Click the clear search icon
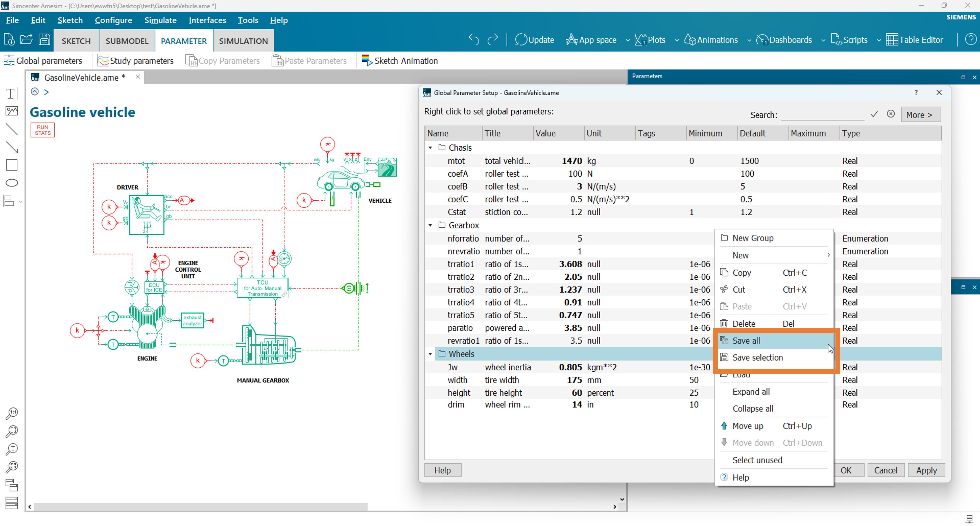 tap(891, 114)
